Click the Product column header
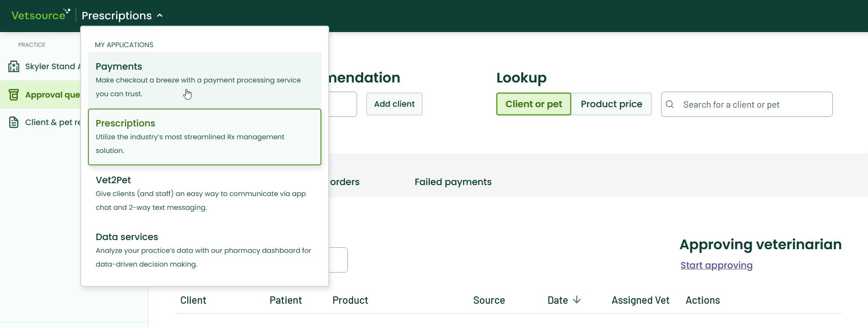Image resolution: width=868 pixels, height=328 pixels. pos(350,301)
